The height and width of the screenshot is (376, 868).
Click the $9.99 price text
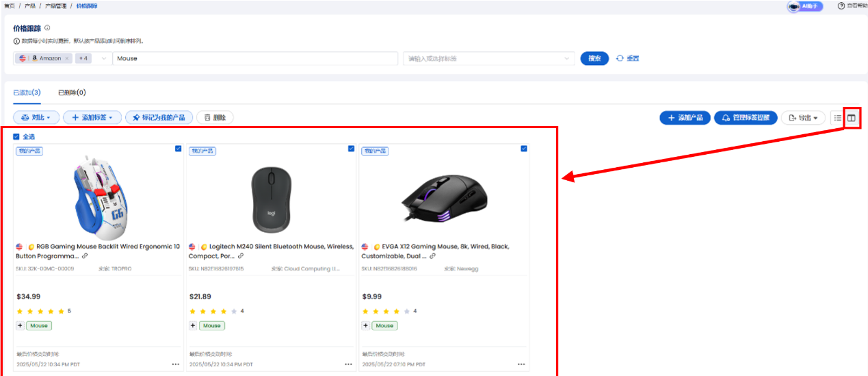click(371, 297)
